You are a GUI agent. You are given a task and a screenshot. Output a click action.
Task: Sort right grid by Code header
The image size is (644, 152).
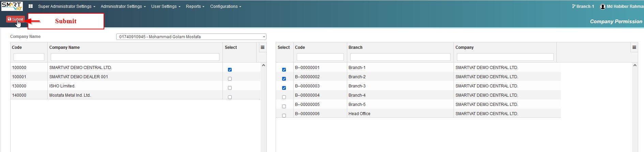click(300, 47)
